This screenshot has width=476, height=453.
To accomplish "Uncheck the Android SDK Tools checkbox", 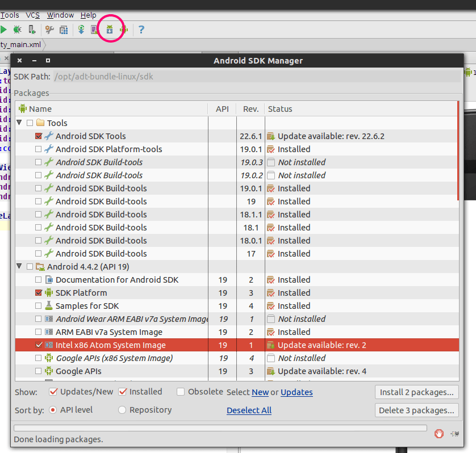I will pos(38,136).
